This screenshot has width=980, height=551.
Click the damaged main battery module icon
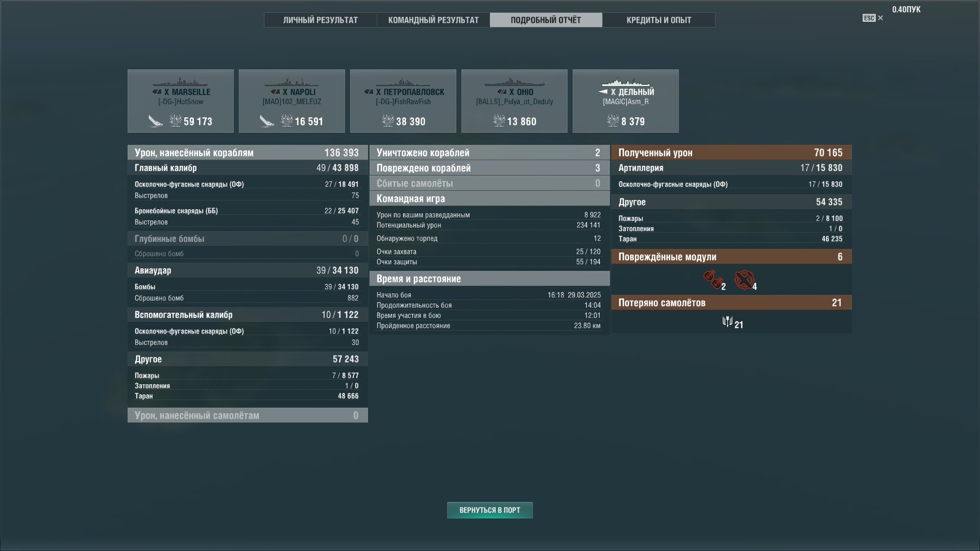click(713, 280)
